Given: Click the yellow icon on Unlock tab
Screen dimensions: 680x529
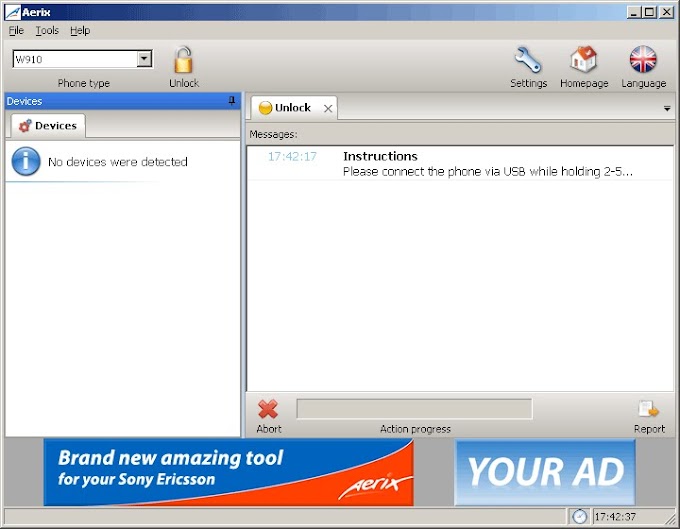Looking at the screenshot, I should (265, 108).
